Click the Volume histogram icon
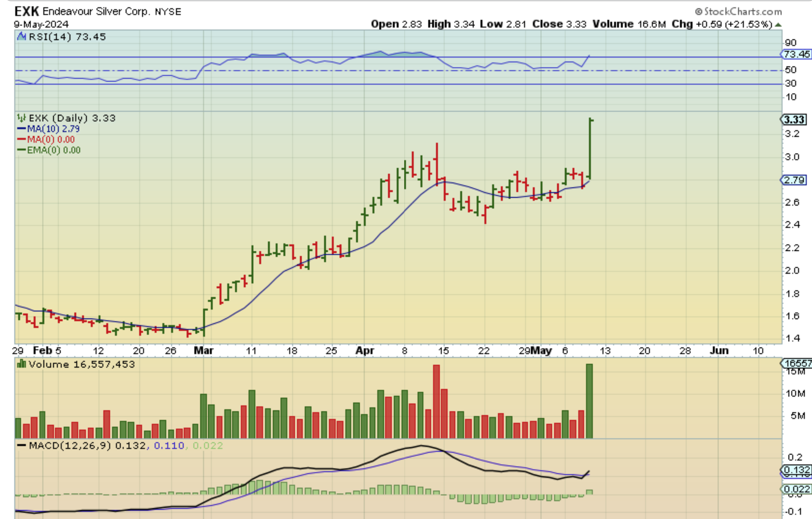 [x=21, y=365]
